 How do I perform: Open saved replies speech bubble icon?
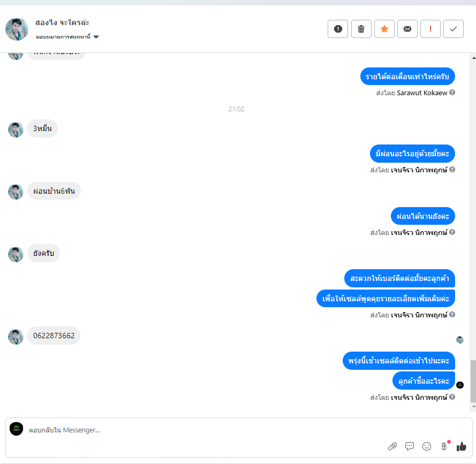point(409,446)
